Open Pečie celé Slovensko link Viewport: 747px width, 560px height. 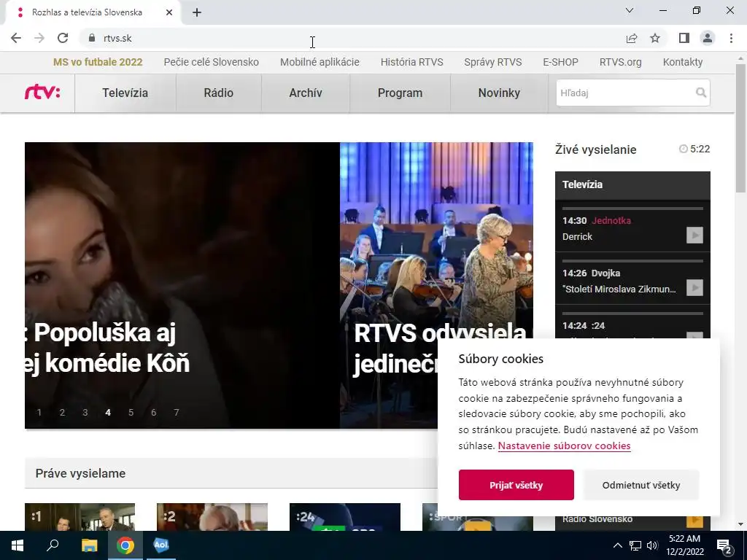click(212, 62)
